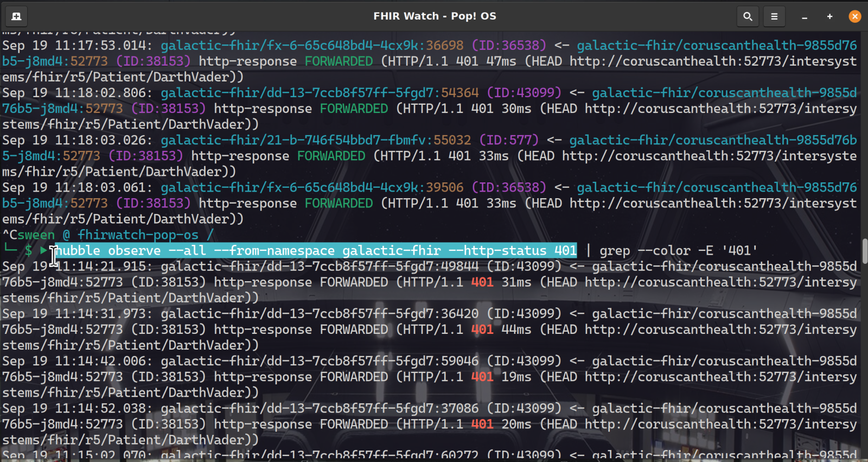Close the FHIR Watch terminal window
Viewport: 868px width, 462px height.
click(x=854, y=16)
